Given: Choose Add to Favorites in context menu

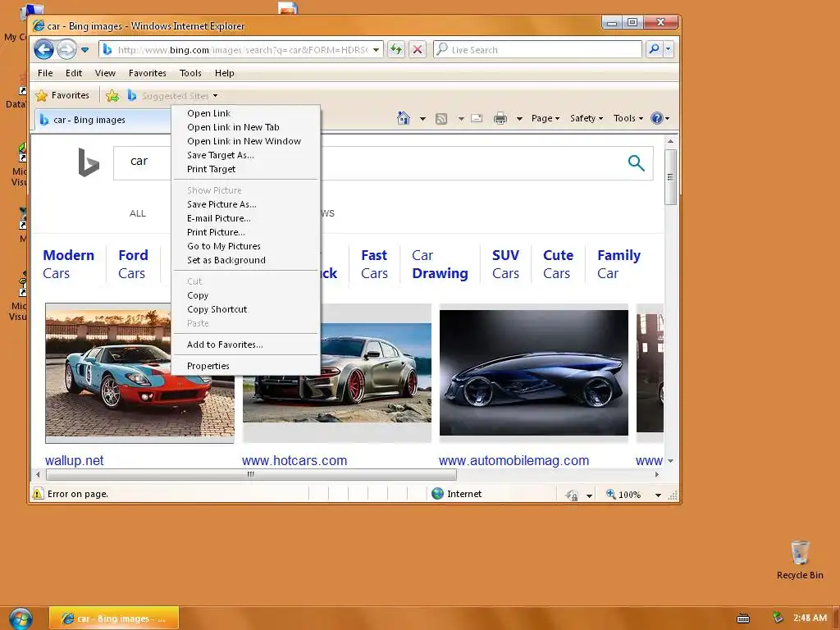Looking at the screenshot, I should (x=245, y=345).
